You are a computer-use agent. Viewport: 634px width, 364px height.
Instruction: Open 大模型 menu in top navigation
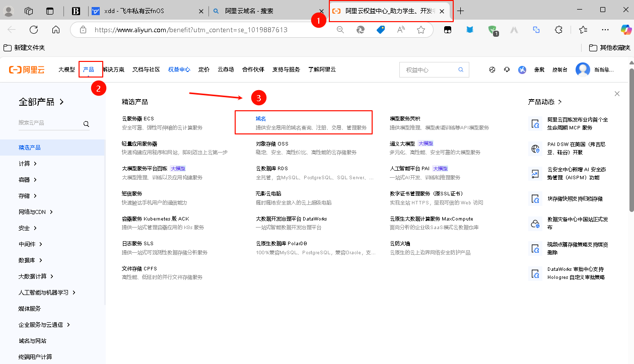(x=66, y=69)
